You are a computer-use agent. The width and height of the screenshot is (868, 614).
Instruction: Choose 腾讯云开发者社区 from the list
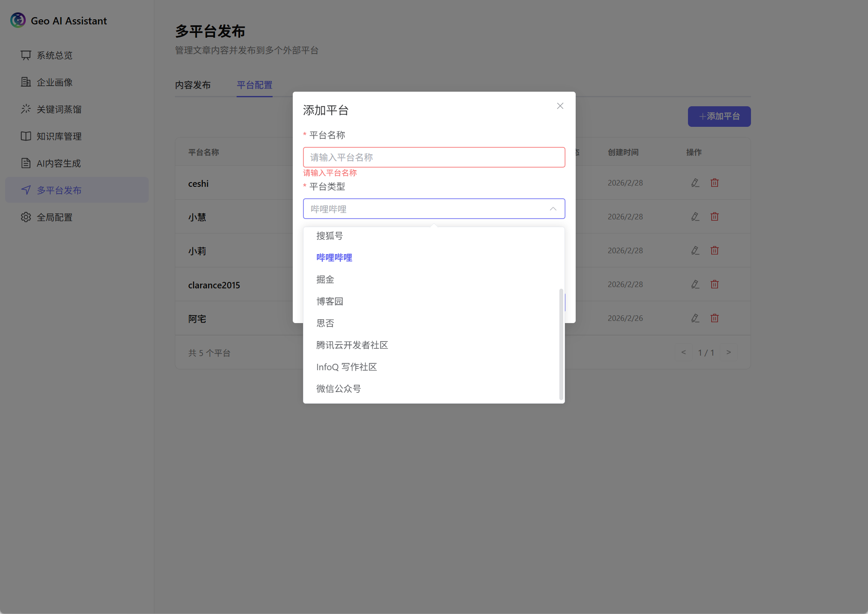click(431, 345)
